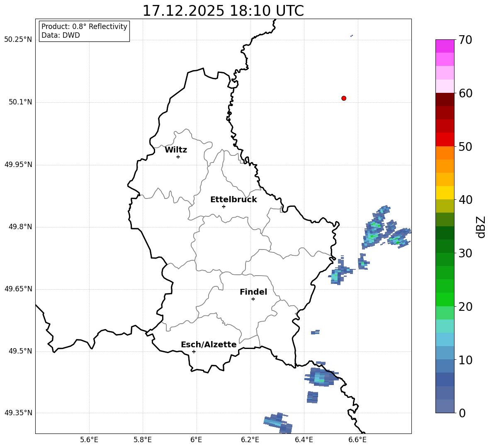Viewport: 491px width, 448px height.
Task: Click the 6°E longitude label
Action: click(196, 440)
